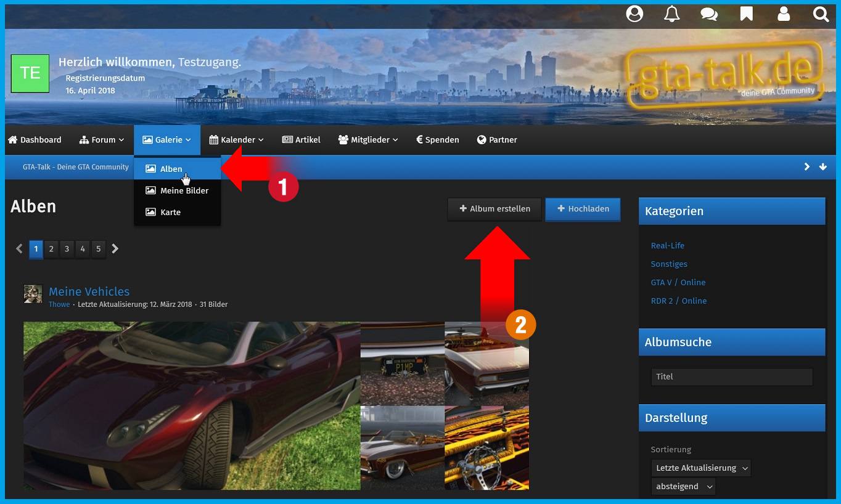Expand the Kalender dropdown menu

[x=237, y=140]
